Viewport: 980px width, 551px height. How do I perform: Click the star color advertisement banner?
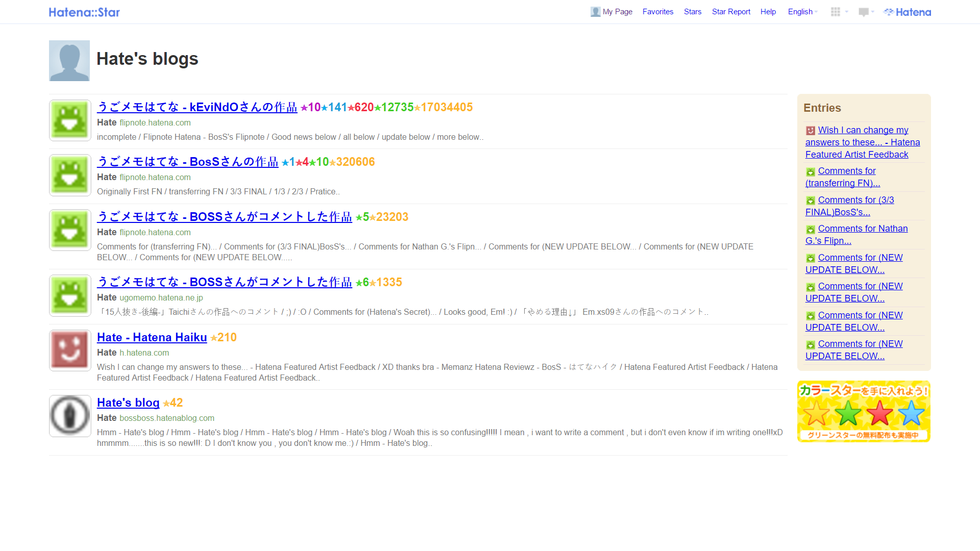click(864, 410)
